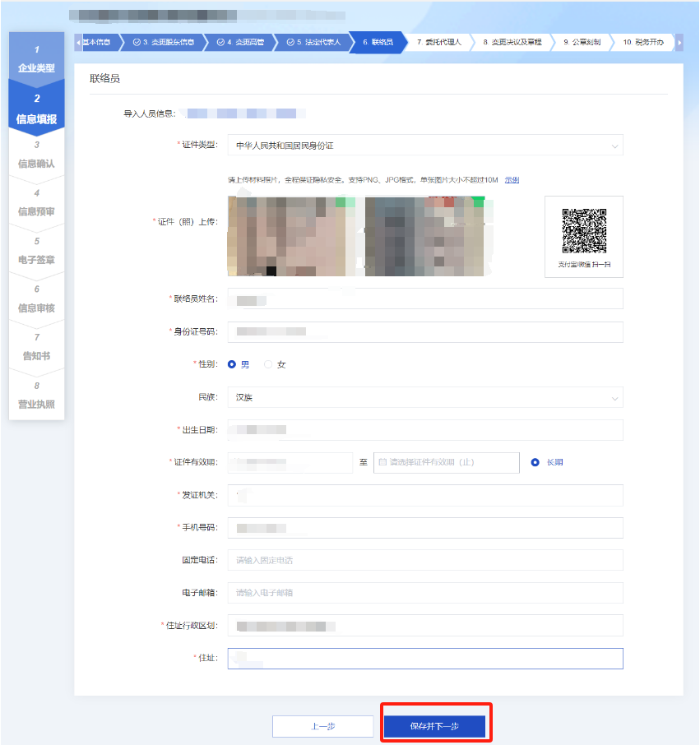Click the QR code for Alipay/WeChat scan
The width and height of the screenshot is (700, 745).
(584, 231)
